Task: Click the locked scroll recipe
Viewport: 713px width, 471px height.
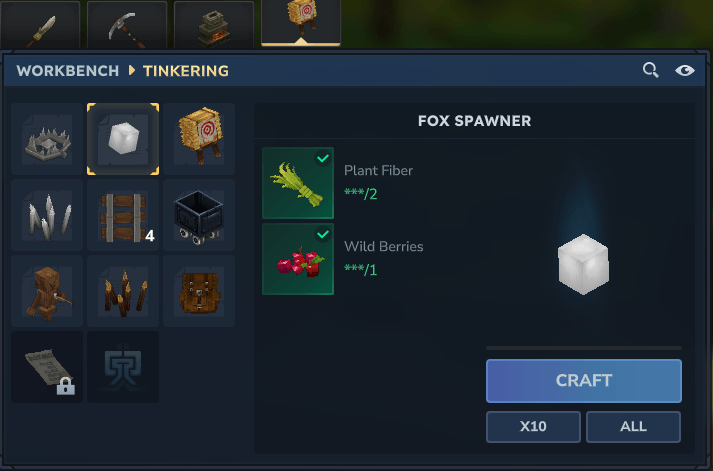Action: point(47,367)
